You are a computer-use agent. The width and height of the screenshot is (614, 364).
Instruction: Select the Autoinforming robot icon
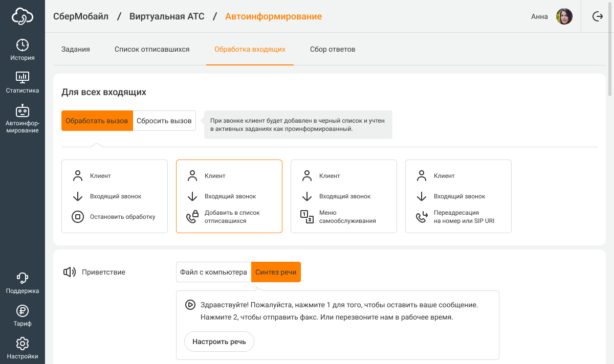[23, 110]
